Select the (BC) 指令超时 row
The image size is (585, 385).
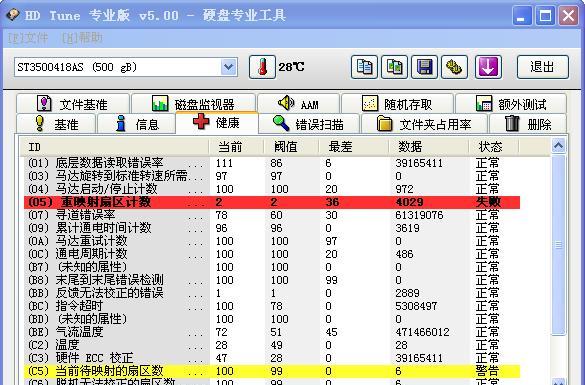[x=272, y=306]
